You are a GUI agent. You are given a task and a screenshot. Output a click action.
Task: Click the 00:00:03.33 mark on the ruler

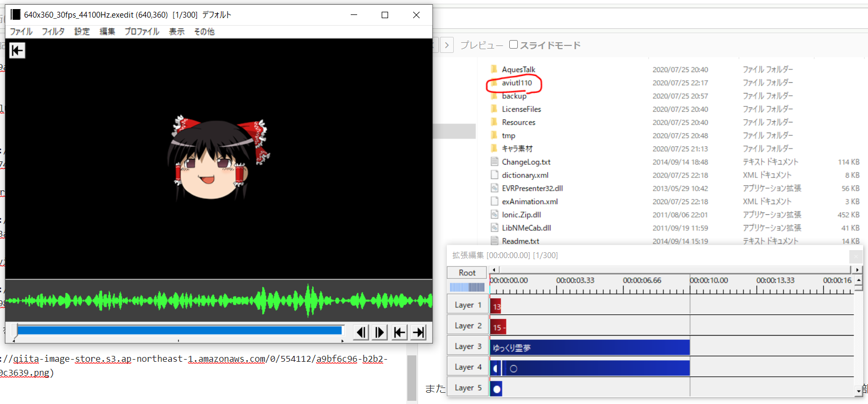(x=575, y=280)
